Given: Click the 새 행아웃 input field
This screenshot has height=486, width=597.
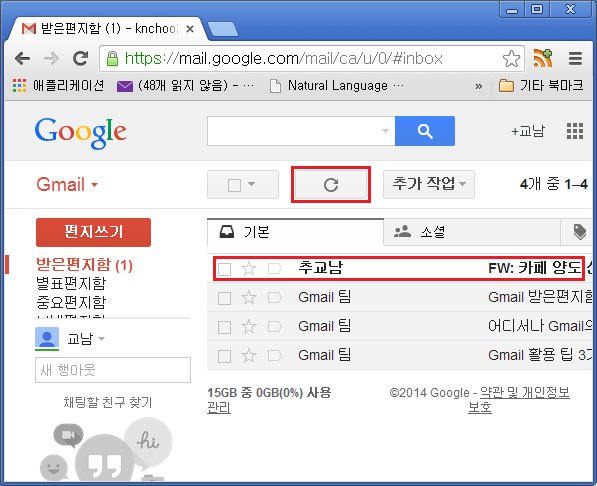Looking at the screenshot, I should coord(113,370).
